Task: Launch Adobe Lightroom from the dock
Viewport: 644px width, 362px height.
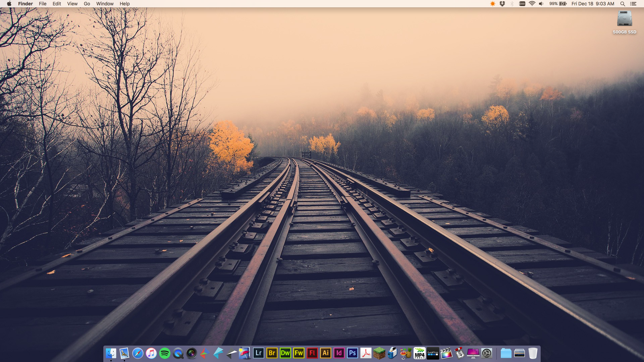Action: click(258, 353)
